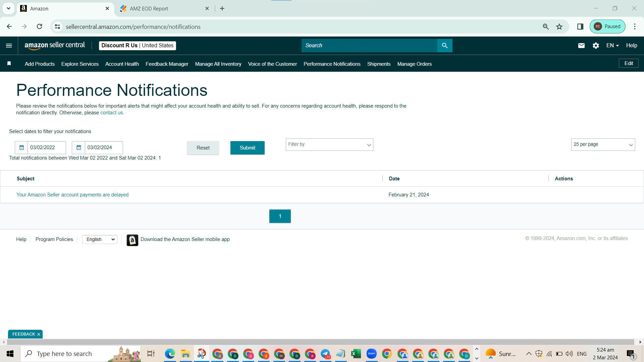The height and width of the screenshot is (362, 644).
Task: Open the browser side panel
Action: point(580,26)
